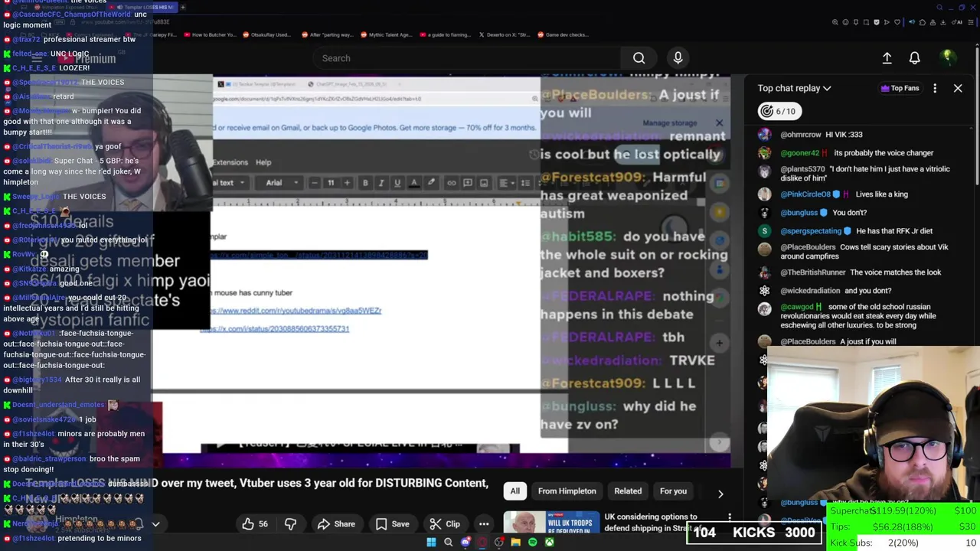Open the reddit youtubedrama link
The width and height of the screenshot is (980, 551).
click(296, 311)
